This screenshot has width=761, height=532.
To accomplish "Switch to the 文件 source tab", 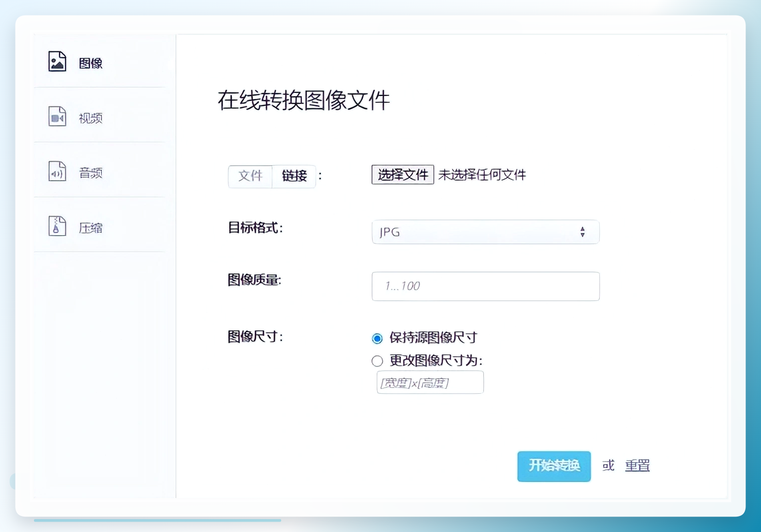I will click(x=250, y=176).
